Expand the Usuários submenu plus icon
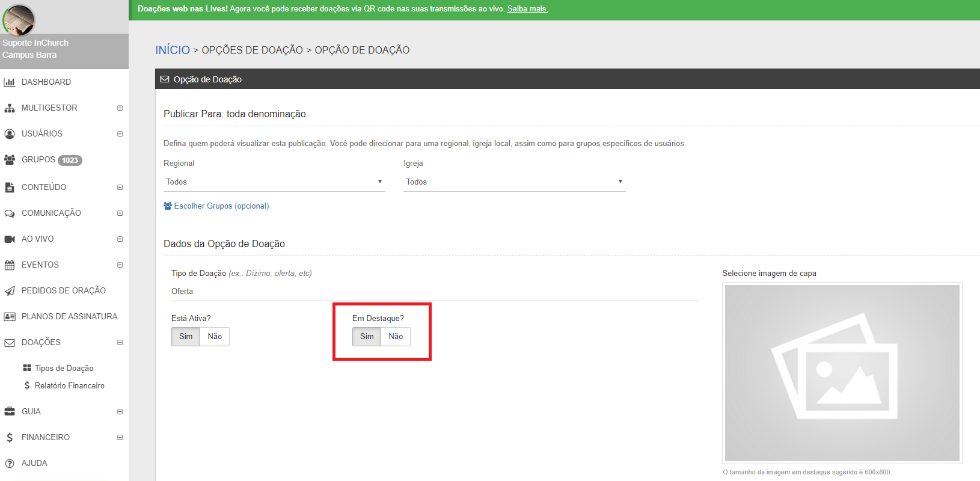The width and height of the screenshot is (980, 481). (120, 134)
